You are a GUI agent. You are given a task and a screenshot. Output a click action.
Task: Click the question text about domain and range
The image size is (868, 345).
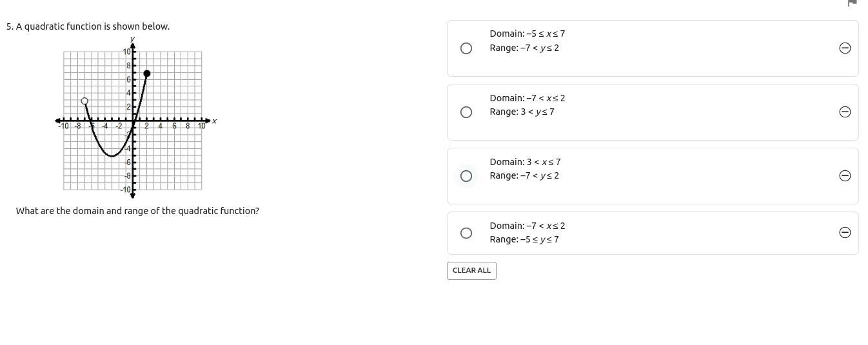coord(137,211)
